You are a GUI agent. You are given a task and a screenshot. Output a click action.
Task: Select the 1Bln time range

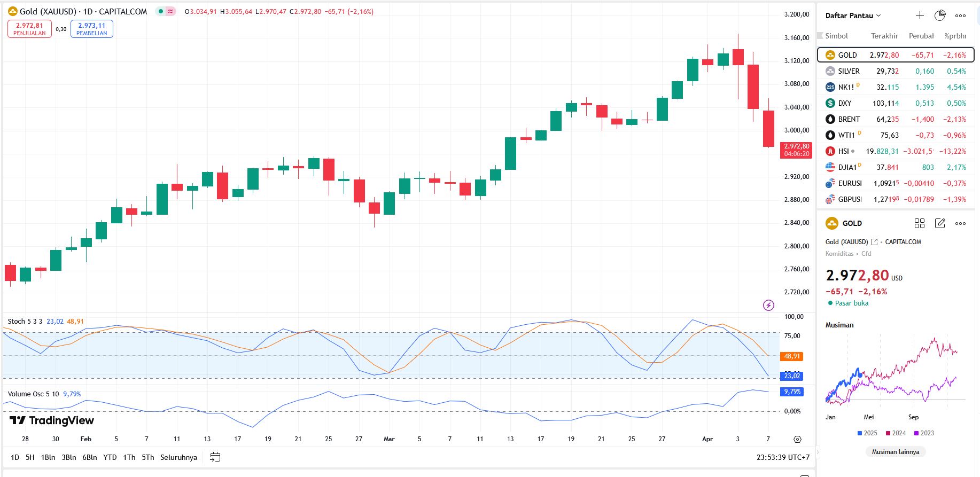pyautogui.click(x=48, y=457)
